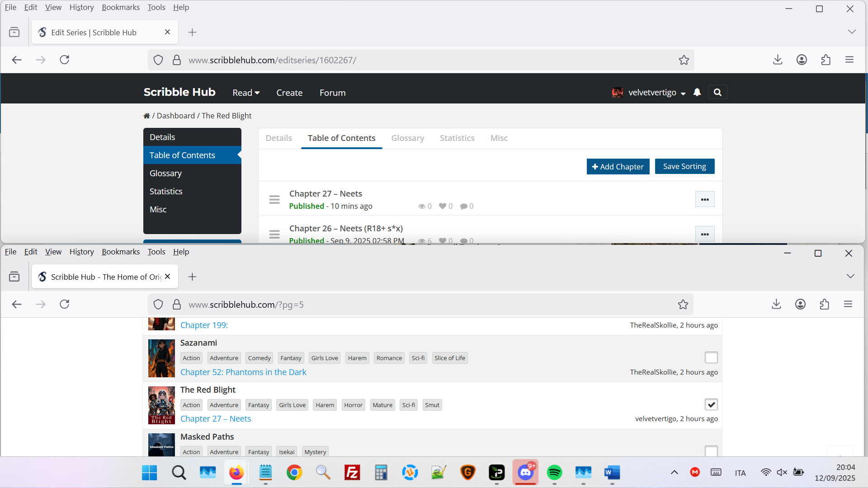Reload the bottom browser window page
The width and height of the screenshot is (868, 488).
coord(65,304)
